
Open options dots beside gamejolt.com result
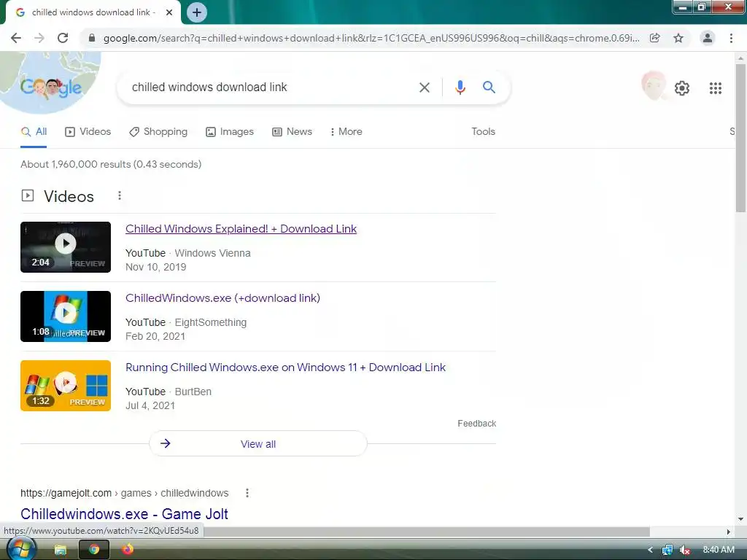coord(247,493)
